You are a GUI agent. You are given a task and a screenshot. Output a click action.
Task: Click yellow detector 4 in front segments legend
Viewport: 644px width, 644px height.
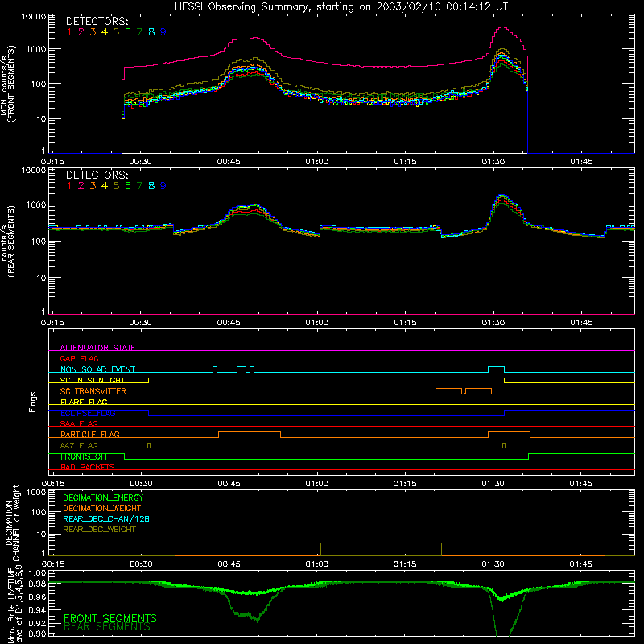pyautogui.click(x=105, y=32)
